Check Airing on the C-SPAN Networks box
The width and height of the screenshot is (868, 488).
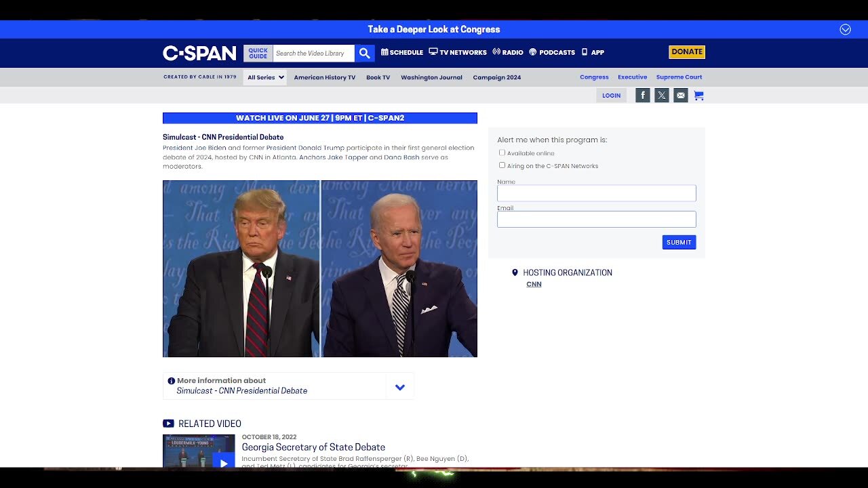[x=502, y=165]
